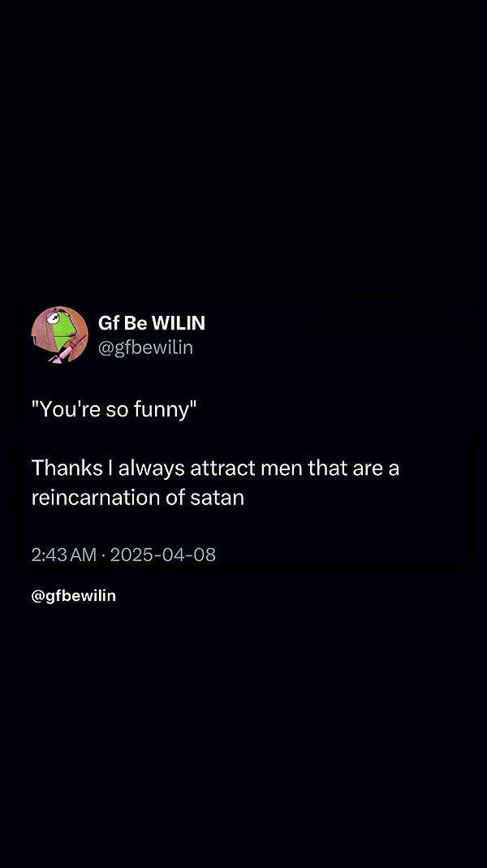The height and width of the screenshot is (868, 487).
Task: Click the word "reincarnation" in the tweet
Action: [x=97, y=498]
